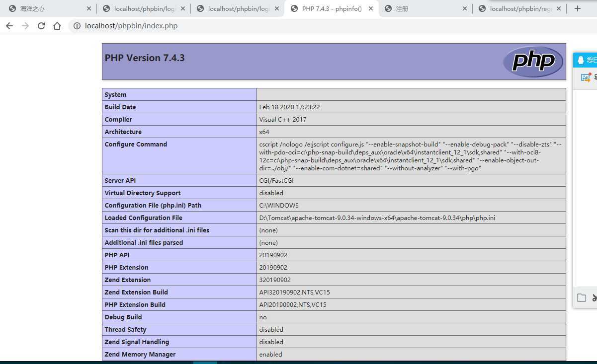Select 'API20190902,NTS,VC15' value
This screenshot has height=364, width=597.
[x=293, y=304]
